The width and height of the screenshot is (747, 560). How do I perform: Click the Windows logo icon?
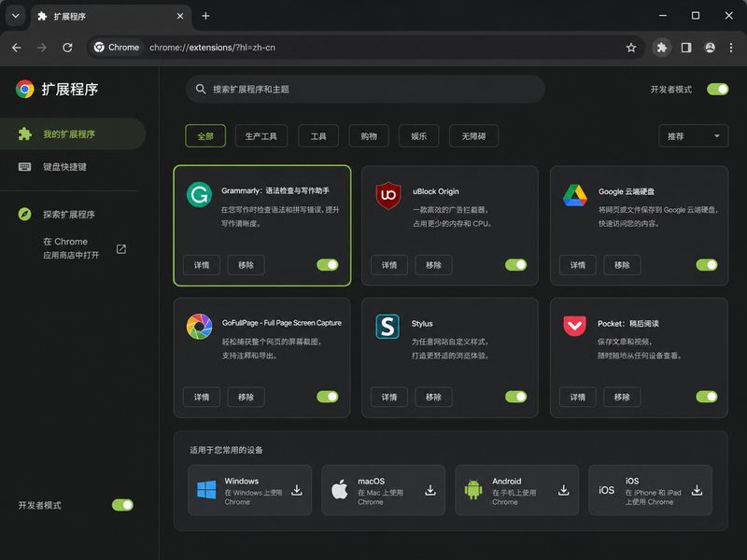(x=206, y=489)
